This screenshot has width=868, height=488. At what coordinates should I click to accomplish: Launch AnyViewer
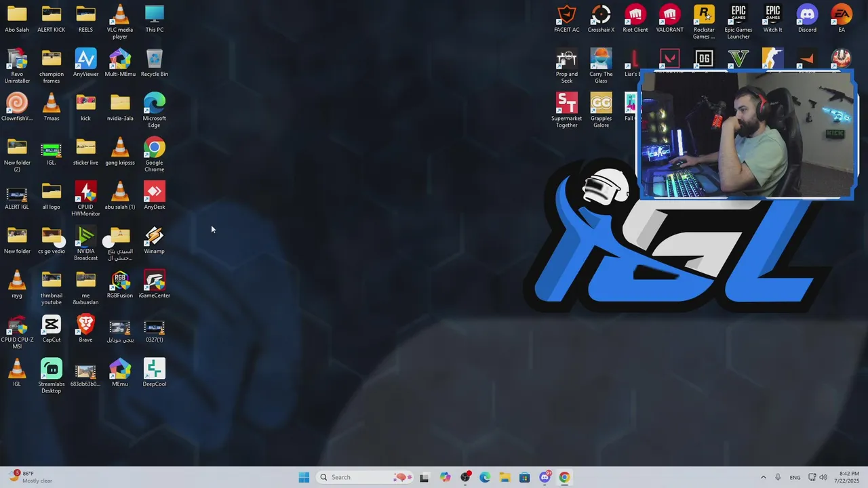pyautogui.click(x=85, y=63)
